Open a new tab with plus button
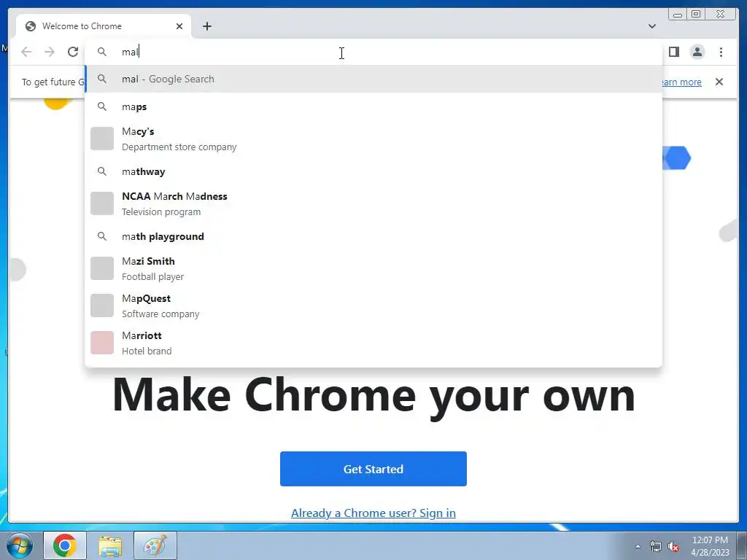 (206, 26)
